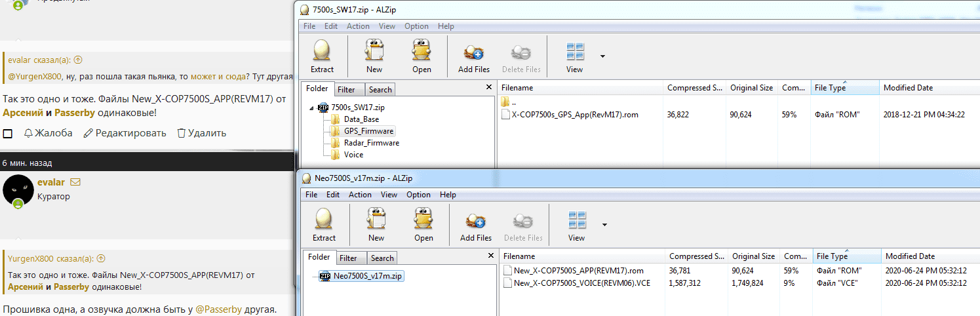The image size is (980, 316).
Task: Click View icon in Neo7500S_v17m.zip window
Action: 576,225
